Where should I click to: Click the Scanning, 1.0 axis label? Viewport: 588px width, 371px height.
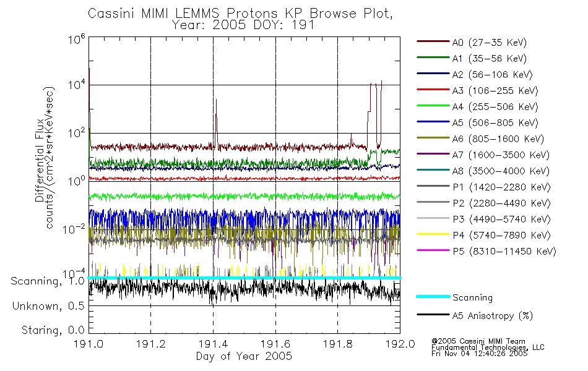[48, 281]
